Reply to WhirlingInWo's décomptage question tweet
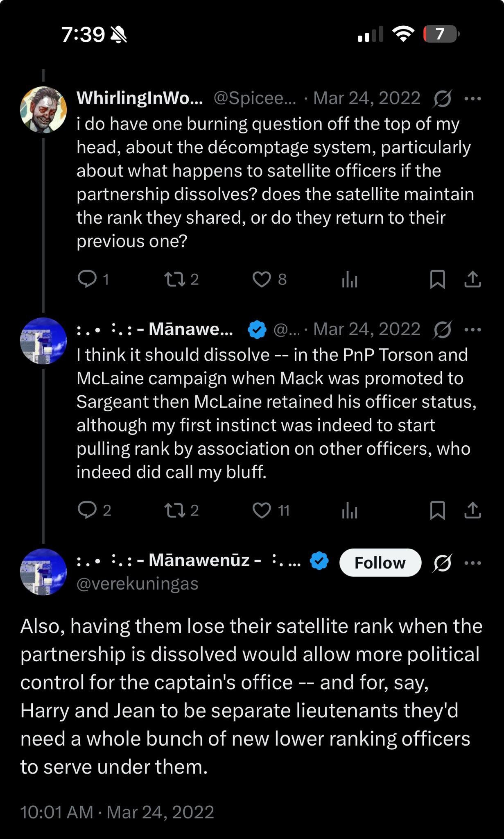Screen dimensions: 504x839 (87, 279)
